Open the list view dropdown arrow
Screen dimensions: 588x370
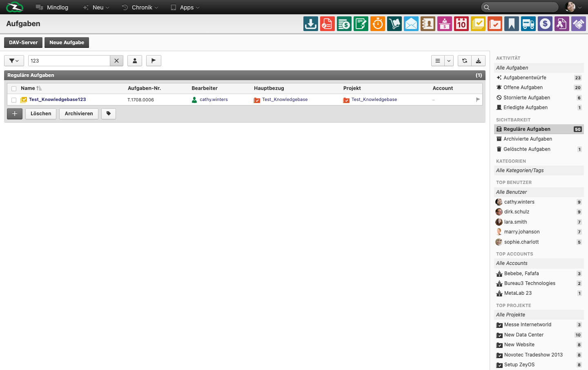[449, 61]
